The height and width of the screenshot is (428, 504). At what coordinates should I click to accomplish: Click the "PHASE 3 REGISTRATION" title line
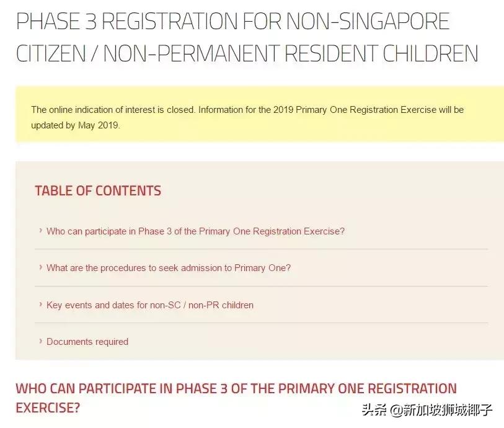pyautogui.click(x=232, y=22)
